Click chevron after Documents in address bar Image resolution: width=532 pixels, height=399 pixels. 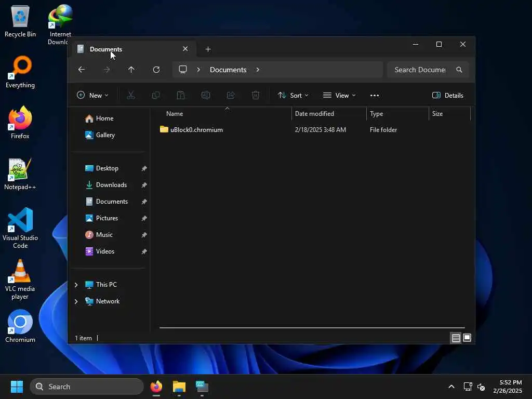(x=258, y=70)
